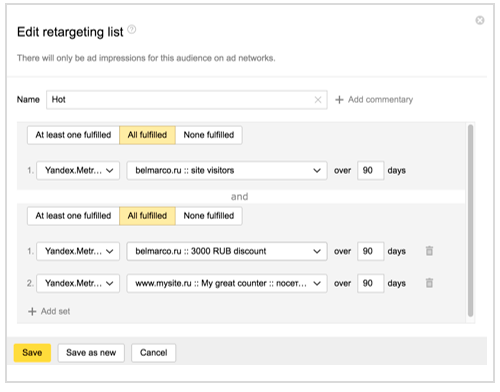Select At least one fulfilled in second set
The height and width of the screenshot is (392, 500).
[73, 216]
